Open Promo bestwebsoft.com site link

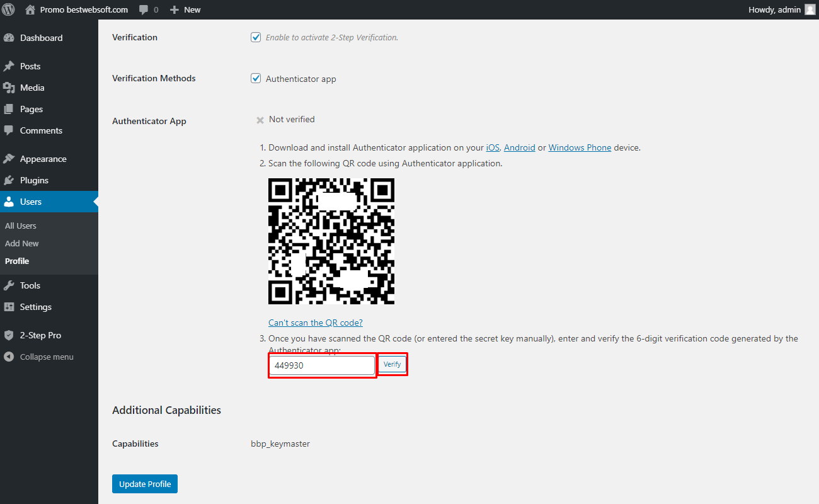click(84, 9)
